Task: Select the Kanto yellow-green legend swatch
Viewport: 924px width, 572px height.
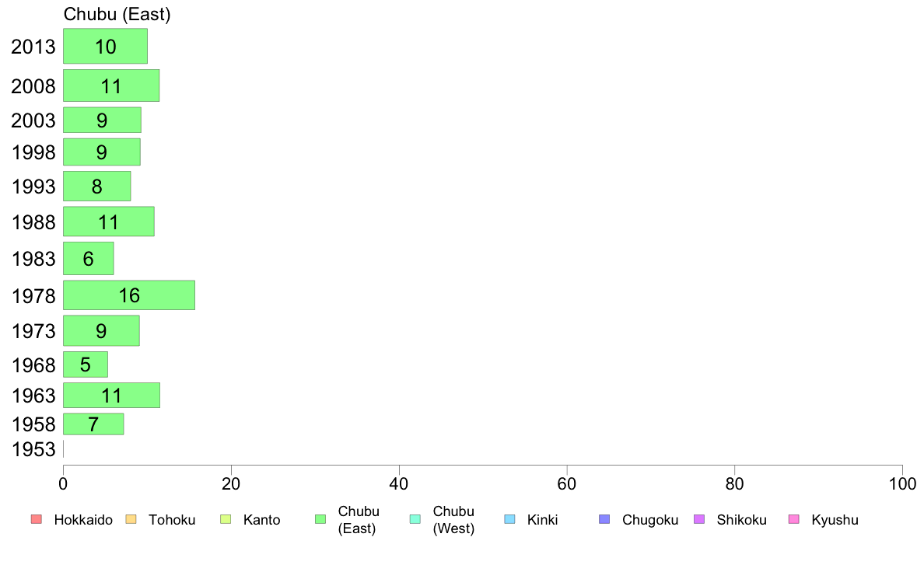Action: pos(226,519)
